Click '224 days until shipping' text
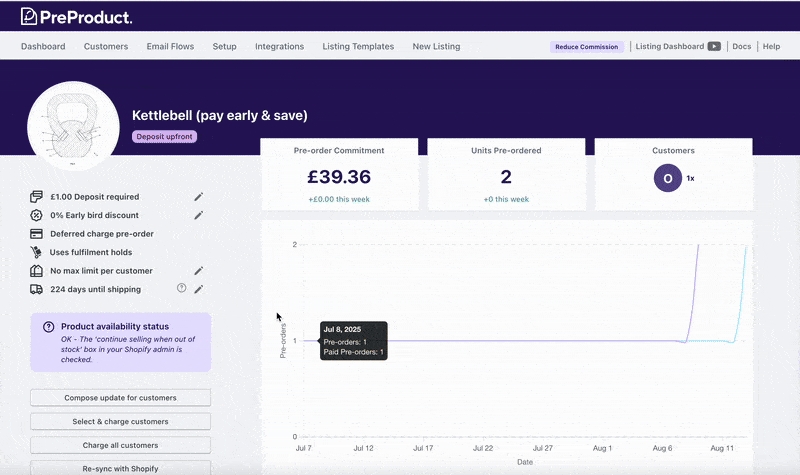This screenshot has width=800, height=475. [95, 289]
